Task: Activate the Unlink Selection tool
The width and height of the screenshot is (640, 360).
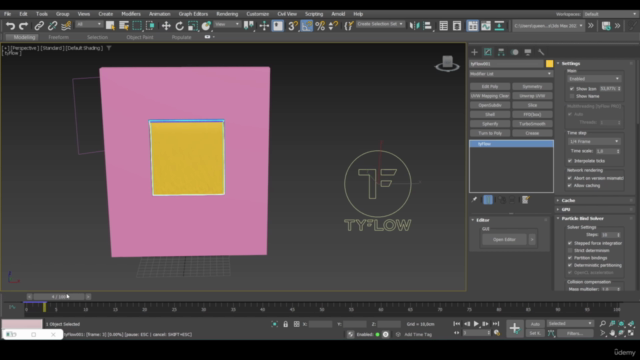Action: coord(52,26)
